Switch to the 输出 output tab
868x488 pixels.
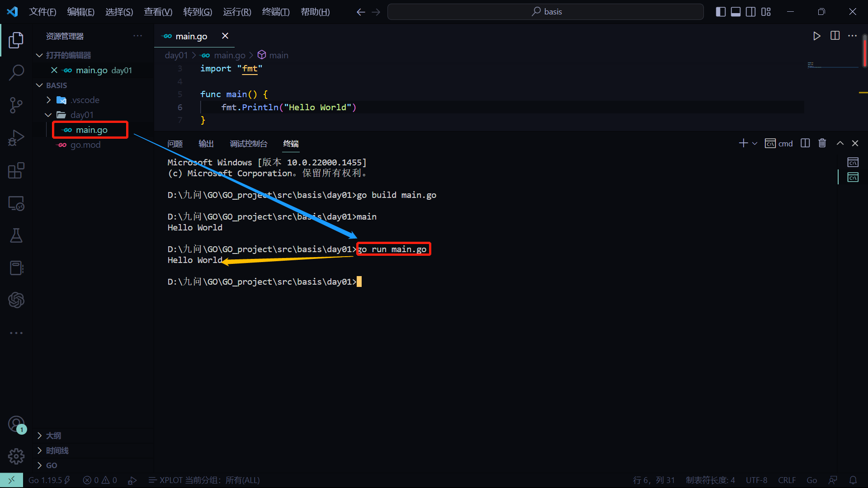206,144
